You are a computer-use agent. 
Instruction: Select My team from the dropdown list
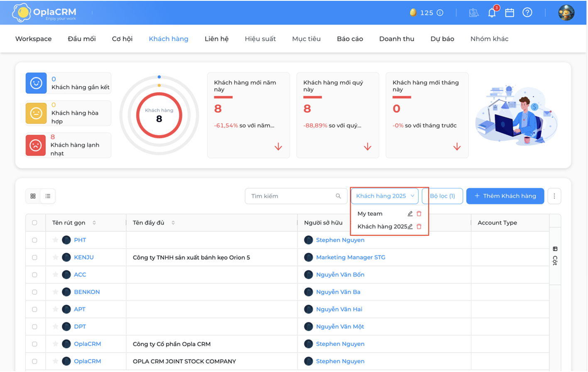coord(370,214)
